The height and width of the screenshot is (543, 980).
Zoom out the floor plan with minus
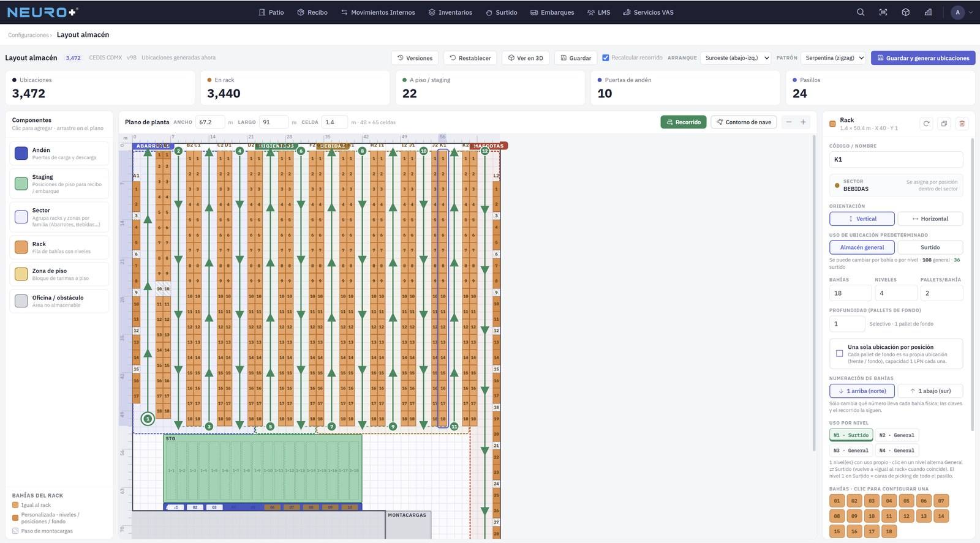pos(789,122)
